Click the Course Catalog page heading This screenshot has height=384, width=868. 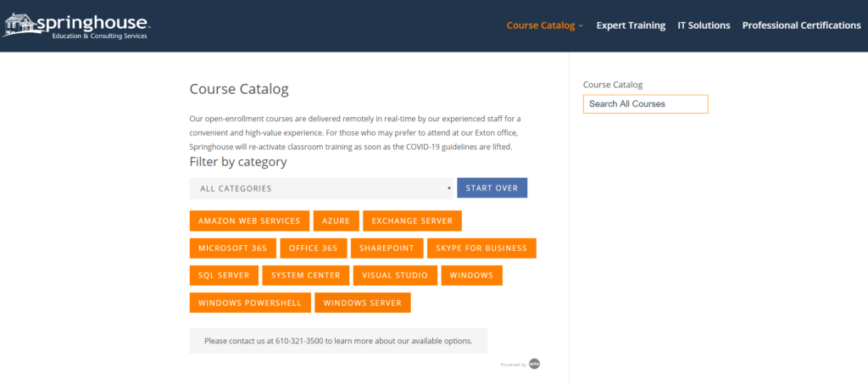tap(239, 89)
